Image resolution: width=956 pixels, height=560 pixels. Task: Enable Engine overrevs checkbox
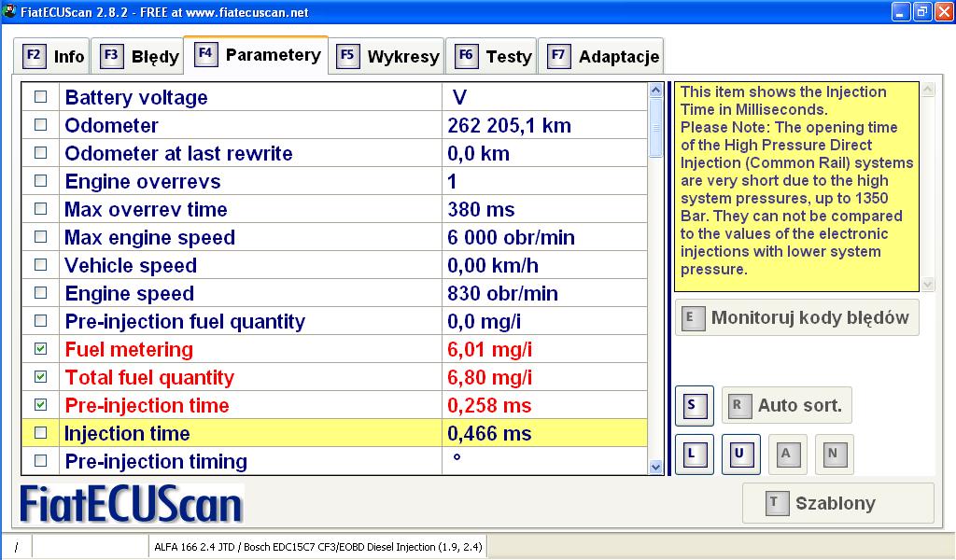[x=40, y=181]
